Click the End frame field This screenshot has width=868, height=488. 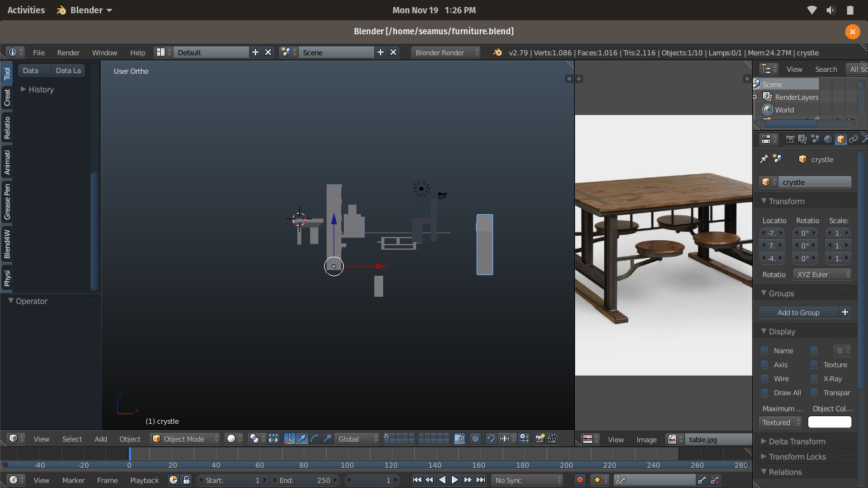point(305,480)
